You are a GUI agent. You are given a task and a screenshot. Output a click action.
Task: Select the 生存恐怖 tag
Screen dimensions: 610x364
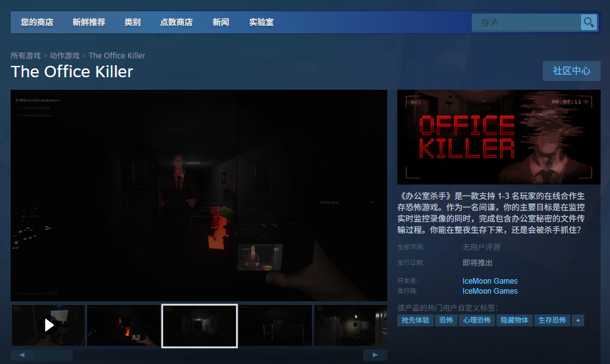tap(552, 320)
